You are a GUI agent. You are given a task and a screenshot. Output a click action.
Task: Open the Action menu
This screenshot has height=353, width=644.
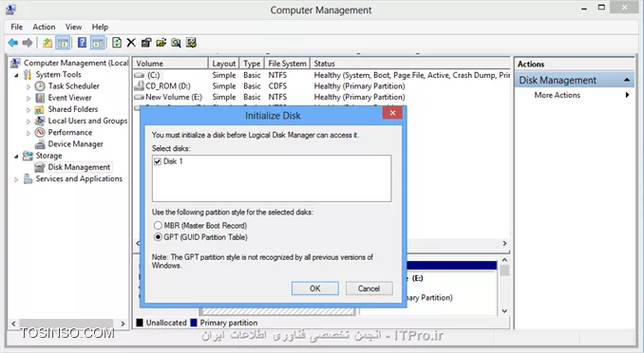point(44,27)
